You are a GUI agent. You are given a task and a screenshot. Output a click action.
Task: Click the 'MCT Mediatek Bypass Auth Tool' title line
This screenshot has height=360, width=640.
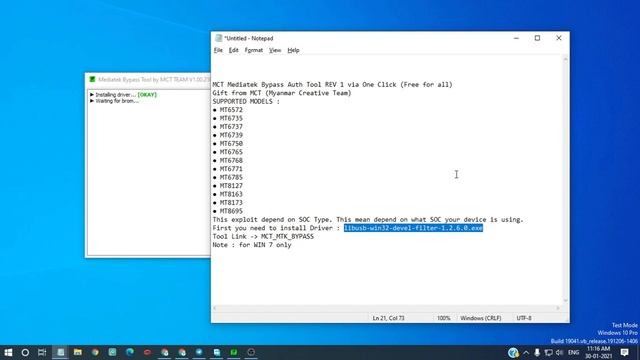click(332, 84)
